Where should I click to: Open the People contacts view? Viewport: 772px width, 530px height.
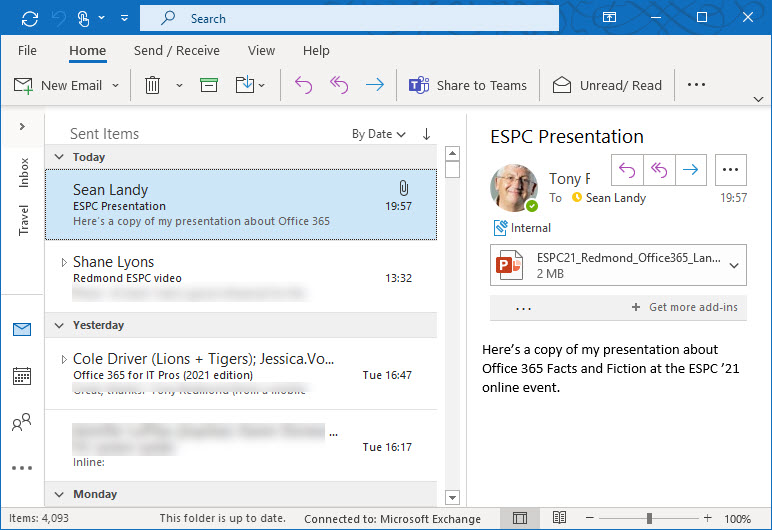point(22,423)
